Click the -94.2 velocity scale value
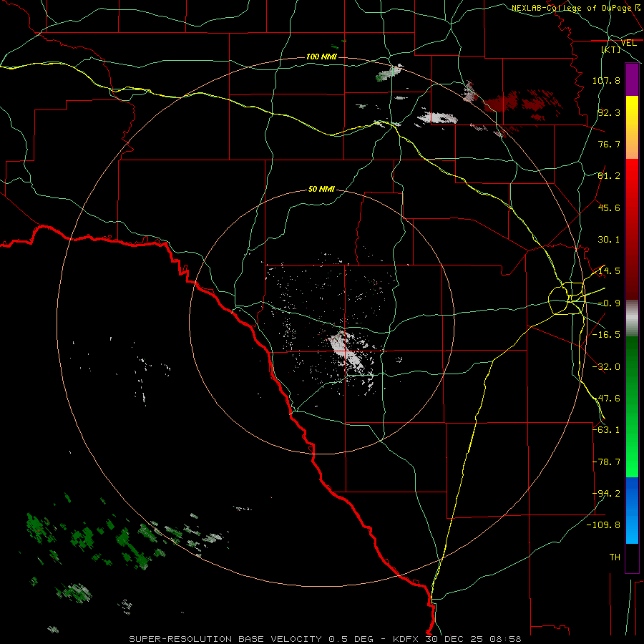This screenshot has width=644, height=644. 606,494
